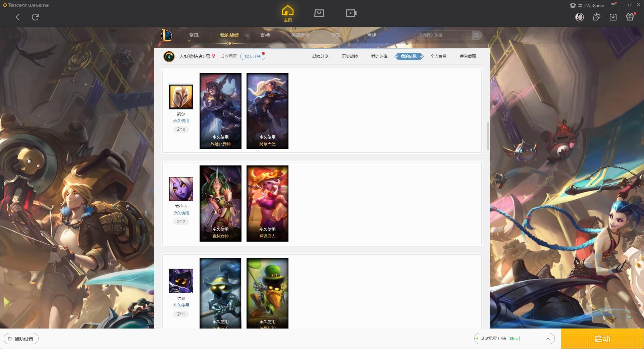
Task: Go back with the left arrow icon
Action: pos(18,17)
